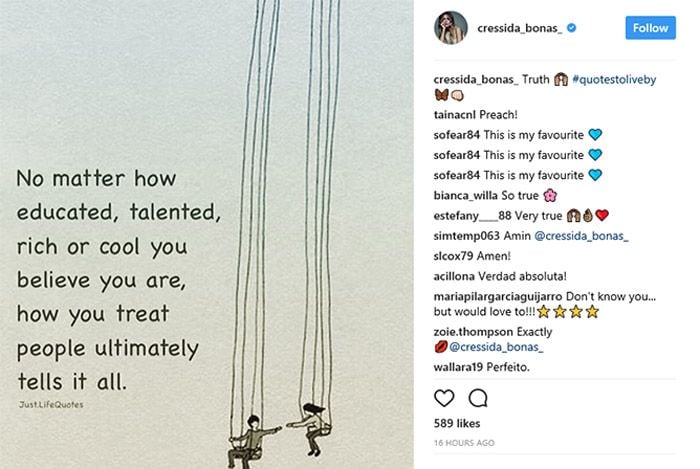Open mariapilargarciaguijarro's profile
The width and height of the screenshot is (700, 469).
(x=498, y=296)
